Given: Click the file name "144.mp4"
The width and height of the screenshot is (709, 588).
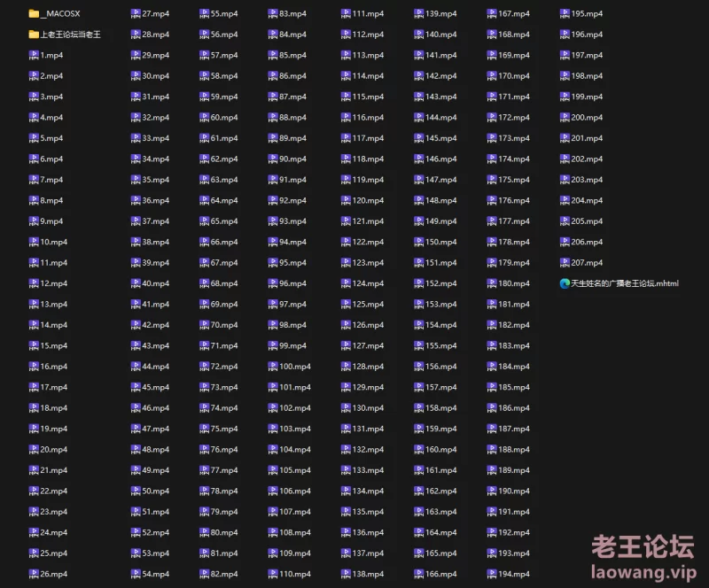Looking at the screenshot, I should [440, 118].
